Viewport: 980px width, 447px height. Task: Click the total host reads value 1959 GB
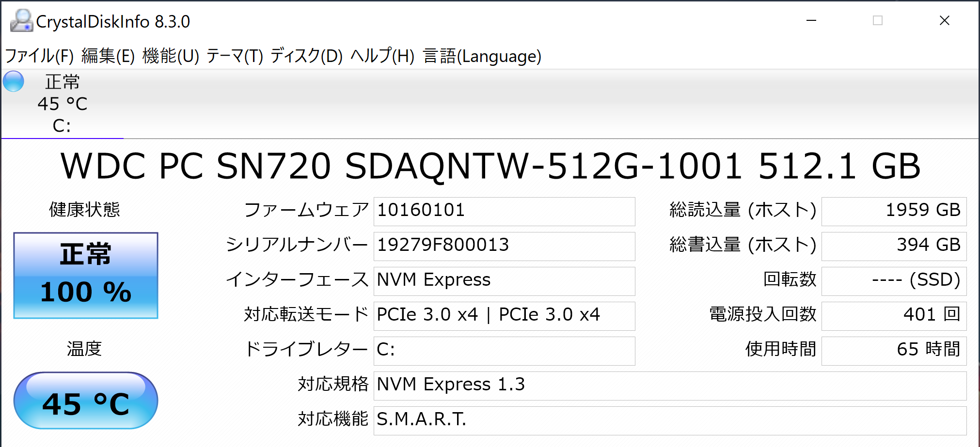pyautogui.click(x=894, y=211)
